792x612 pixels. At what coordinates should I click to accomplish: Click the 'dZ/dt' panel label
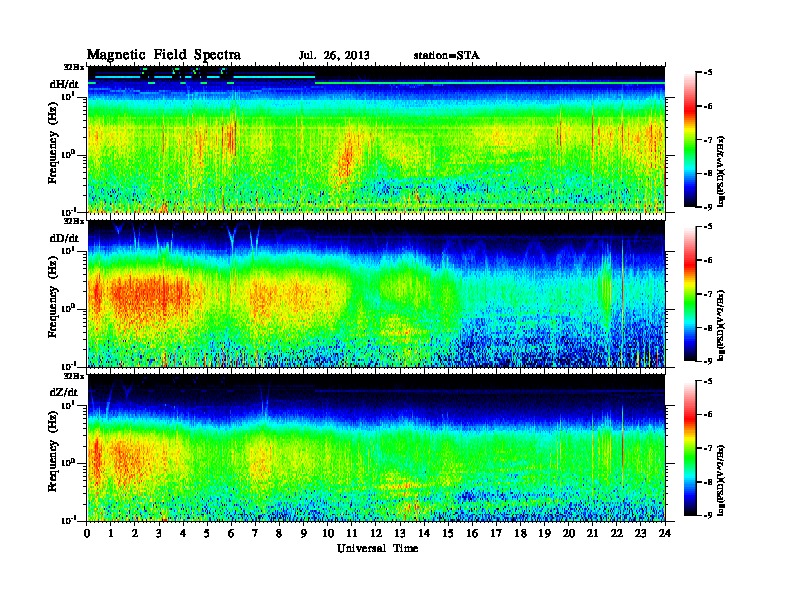[64, 392]
